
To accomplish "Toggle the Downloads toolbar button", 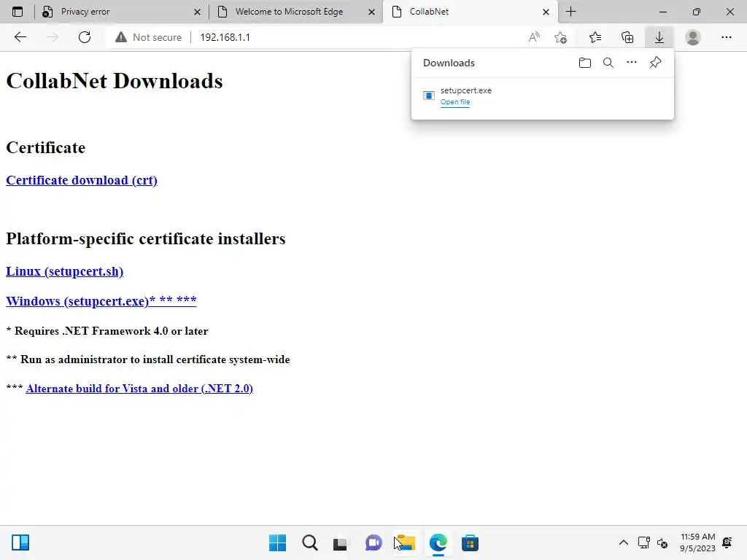I will tap(659, 37).
